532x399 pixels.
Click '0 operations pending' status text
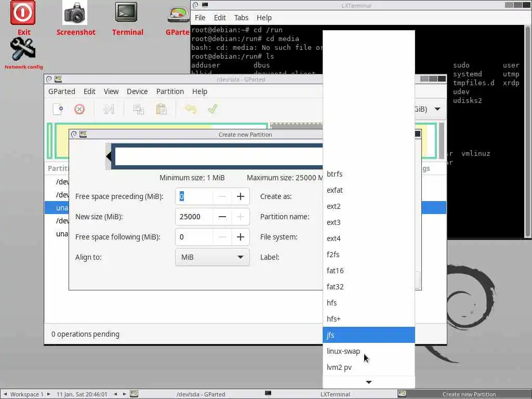(x=85, y=334)
